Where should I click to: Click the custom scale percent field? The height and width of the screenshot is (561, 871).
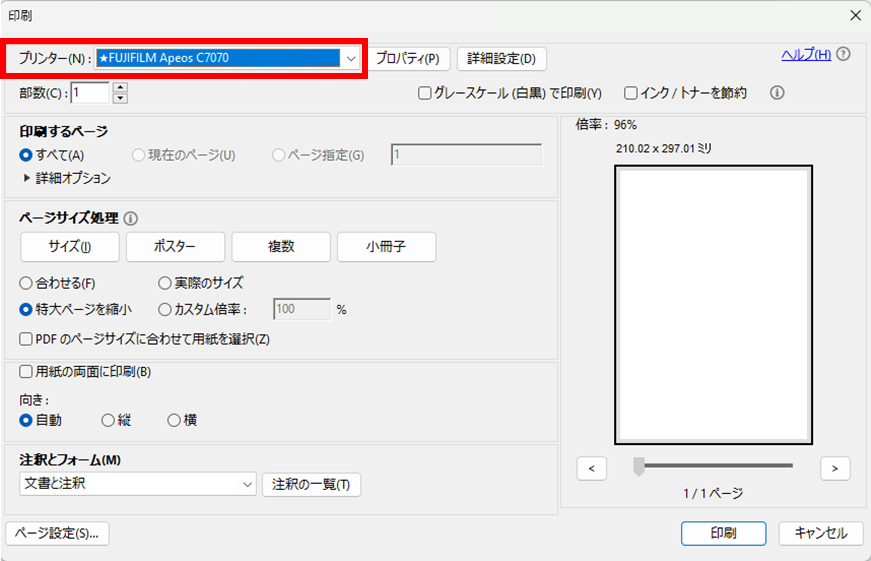(x=302, y=309)
